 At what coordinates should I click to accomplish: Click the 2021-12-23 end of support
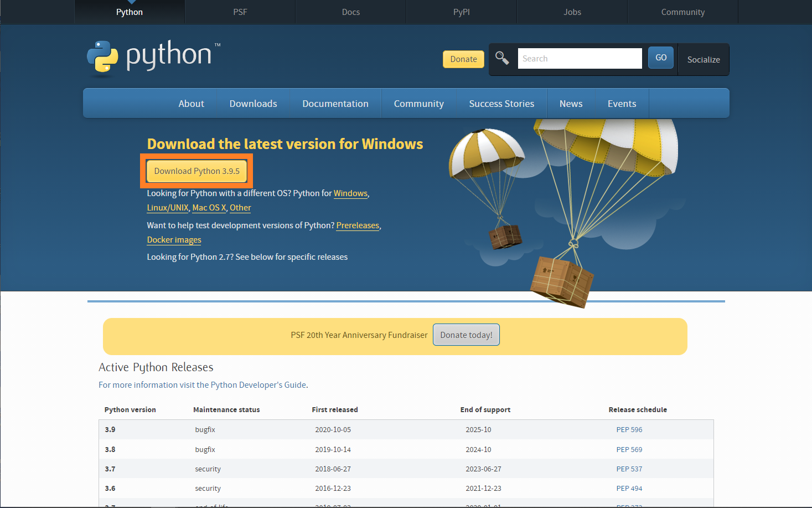click(483, 489)
